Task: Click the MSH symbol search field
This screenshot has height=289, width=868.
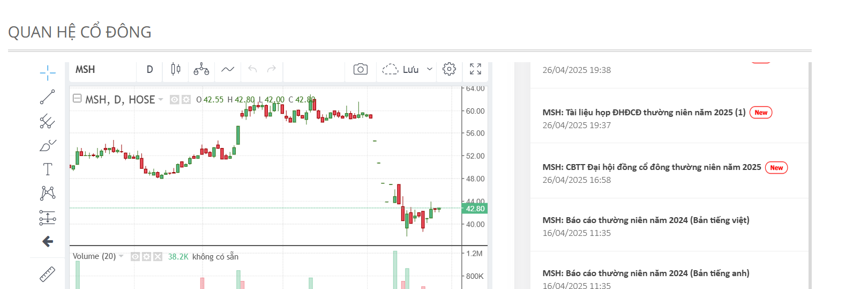Action: click(102, 69)
